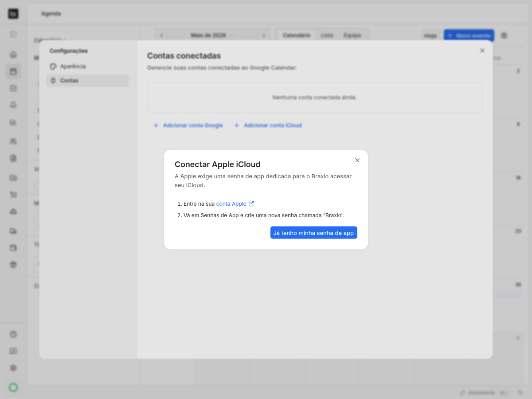
Task: Click the green circle avatar
Action: [x=13, y=387]
